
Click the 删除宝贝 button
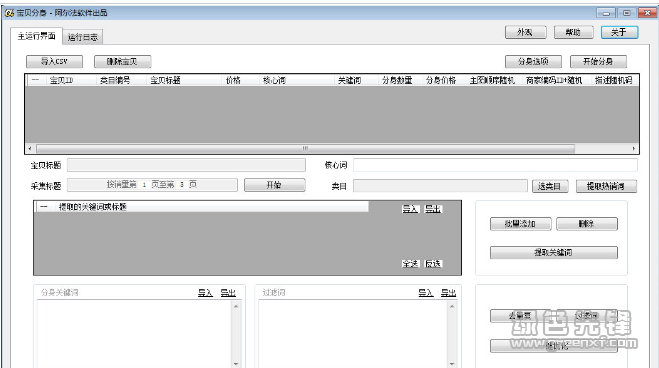[122, 61]
